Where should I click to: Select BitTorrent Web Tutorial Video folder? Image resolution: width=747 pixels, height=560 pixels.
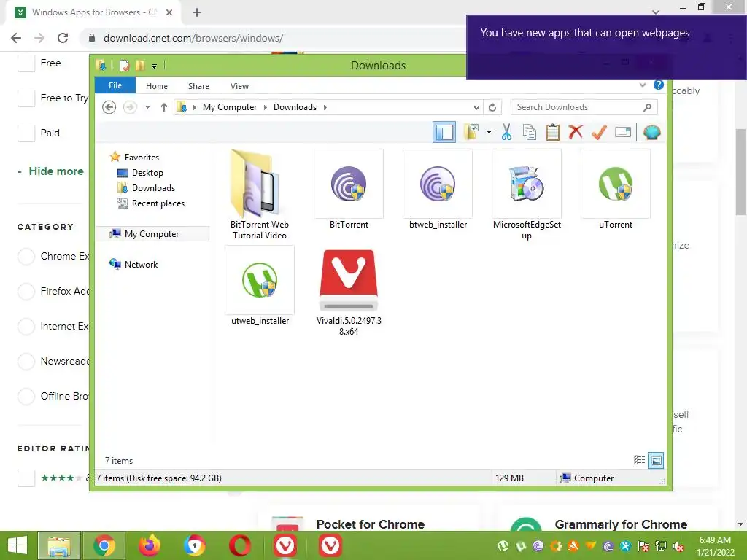[x=260, y=195]
